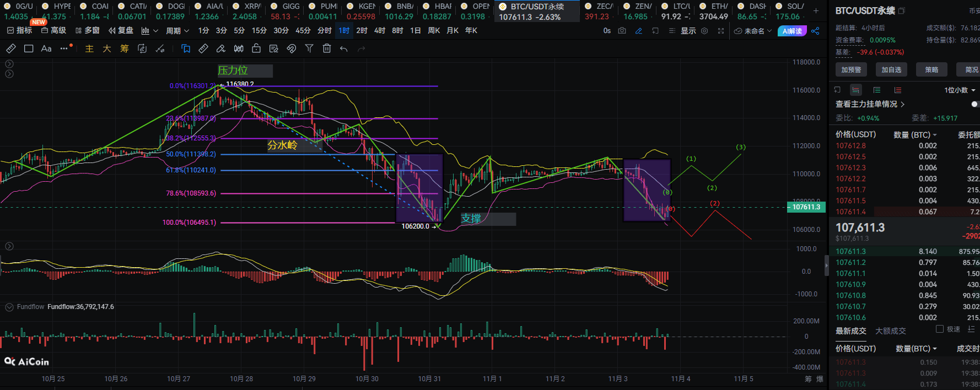
Task: Enable the 极速 checkbox
Action: [940, 329]
